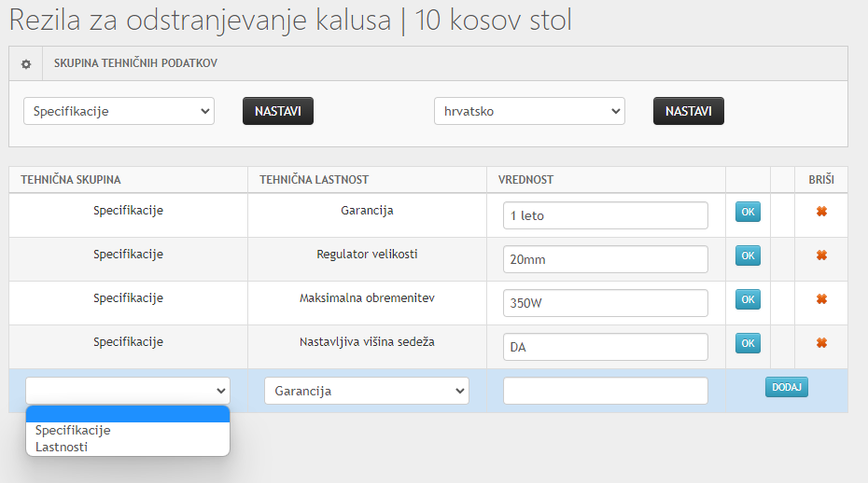The height and width of the screenshot is (483, 868).
Task: Delete the Nastavljiva višina sedeža row
Action: tap(821, 342)
